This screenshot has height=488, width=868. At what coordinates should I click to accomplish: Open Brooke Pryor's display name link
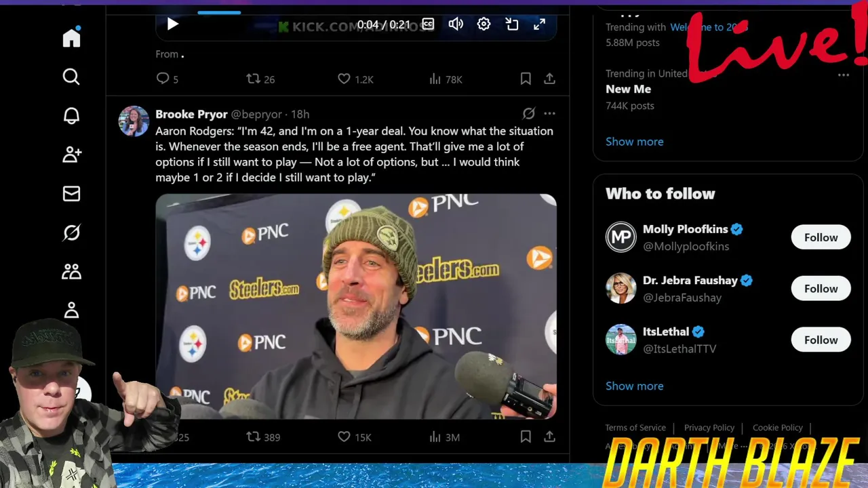tap(191, 114)
